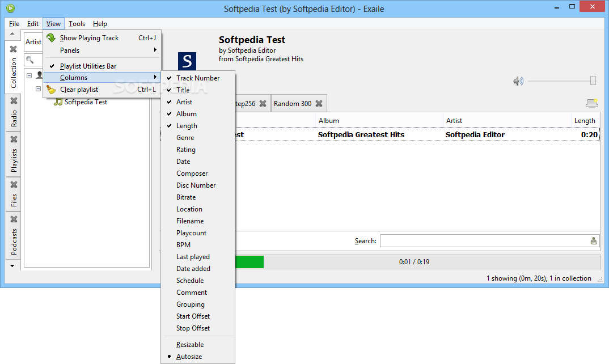Uncheck the Track Number column
This screenshot has width=609, height=364.
click(198, 78)
